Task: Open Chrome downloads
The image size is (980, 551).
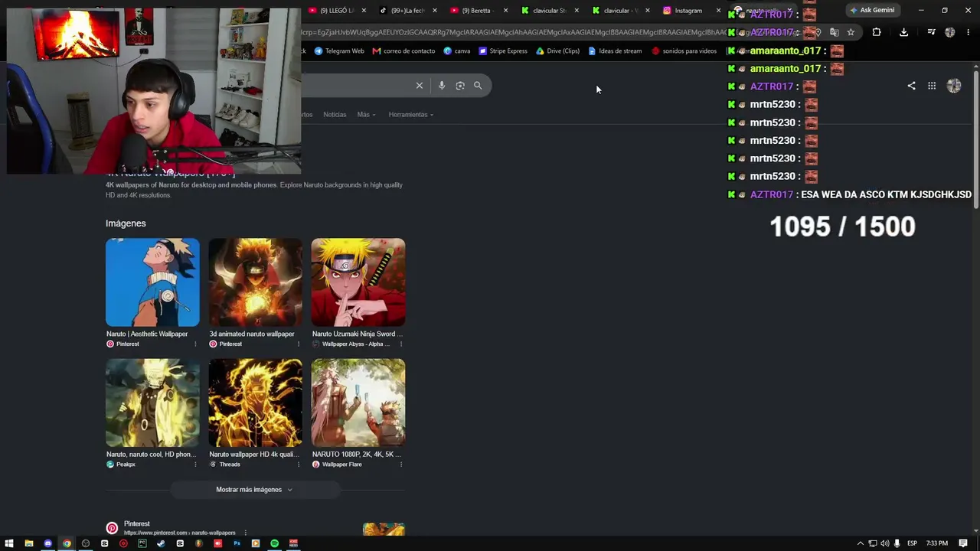Action: (x=903, y=32)
